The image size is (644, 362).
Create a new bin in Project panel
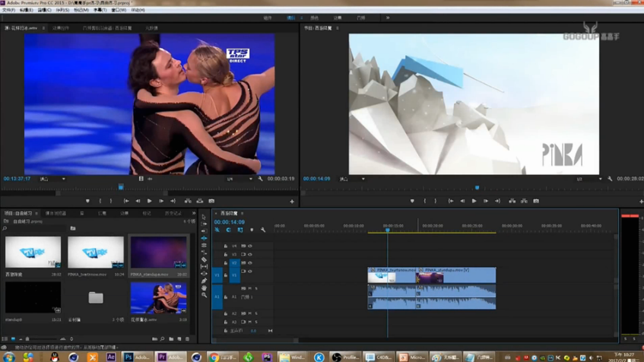click(171, 339)
